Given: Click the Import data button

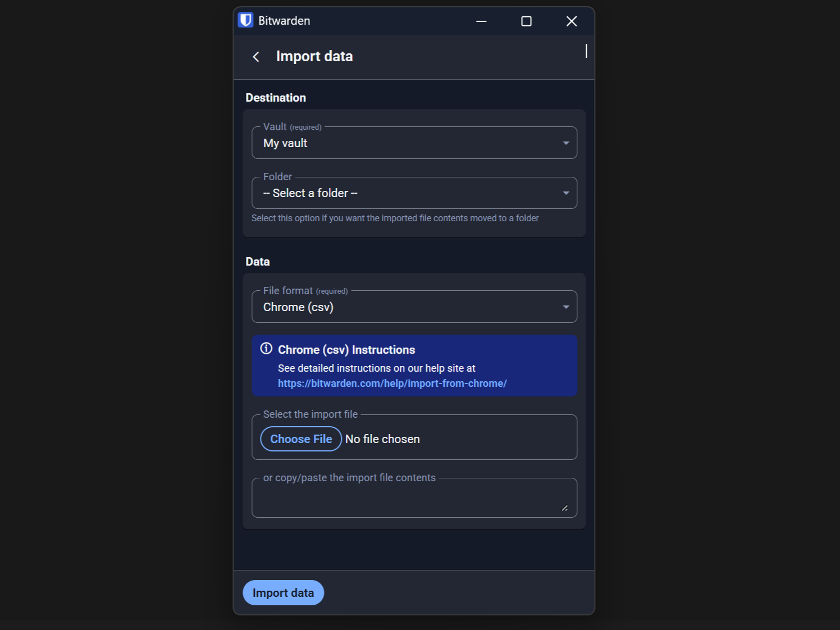Looking at the screenshot, I should click(283, 593).
